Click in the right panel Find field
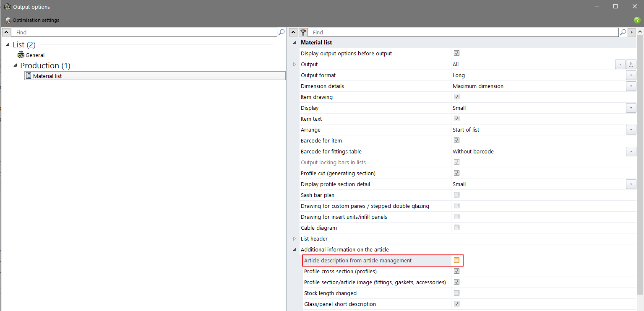The image size is (644, 311). point(461,32)
